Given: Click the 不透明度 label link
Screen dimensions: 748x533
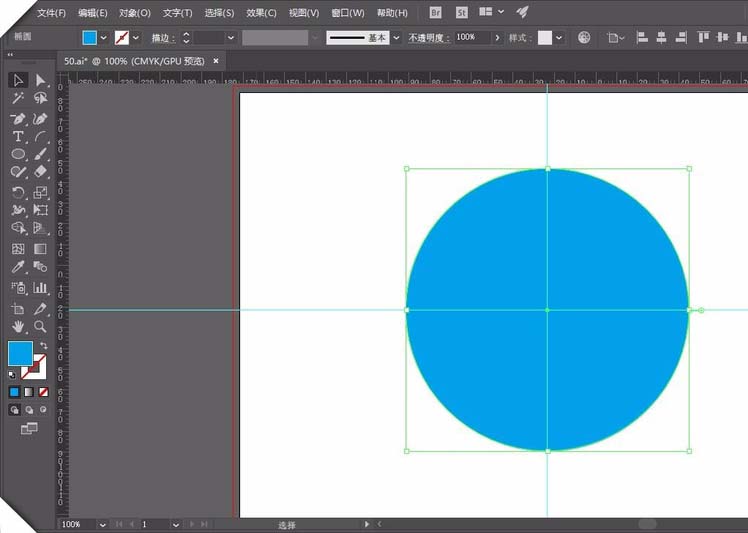Looking at the screenshot, I should pyautogui.click(x=429, y=38).
